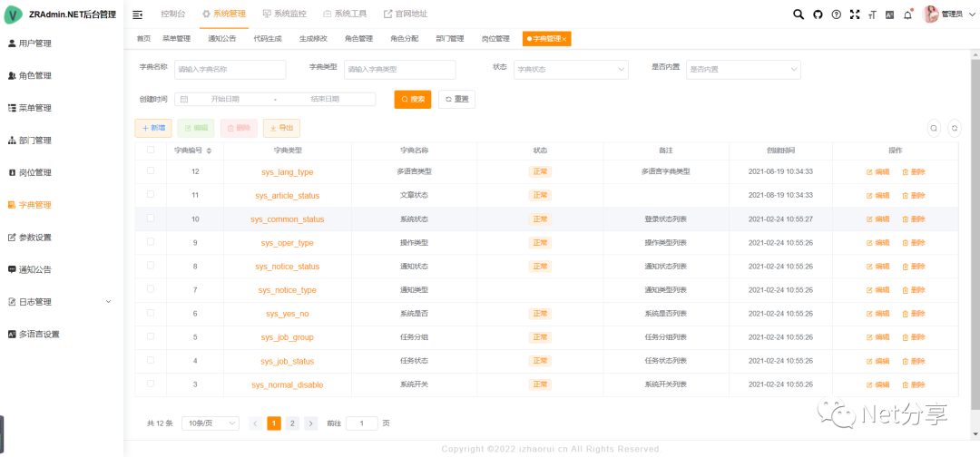This screenshot has width=980, height=457.
Task: Edit the sys_lang_type row
Action: [877, 171]
